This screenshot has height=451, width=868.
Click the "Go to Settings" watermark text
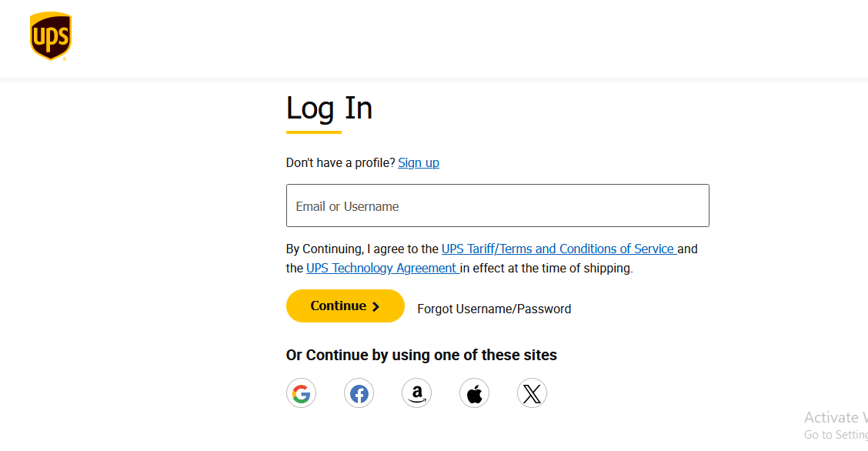[x=835, y=435]
